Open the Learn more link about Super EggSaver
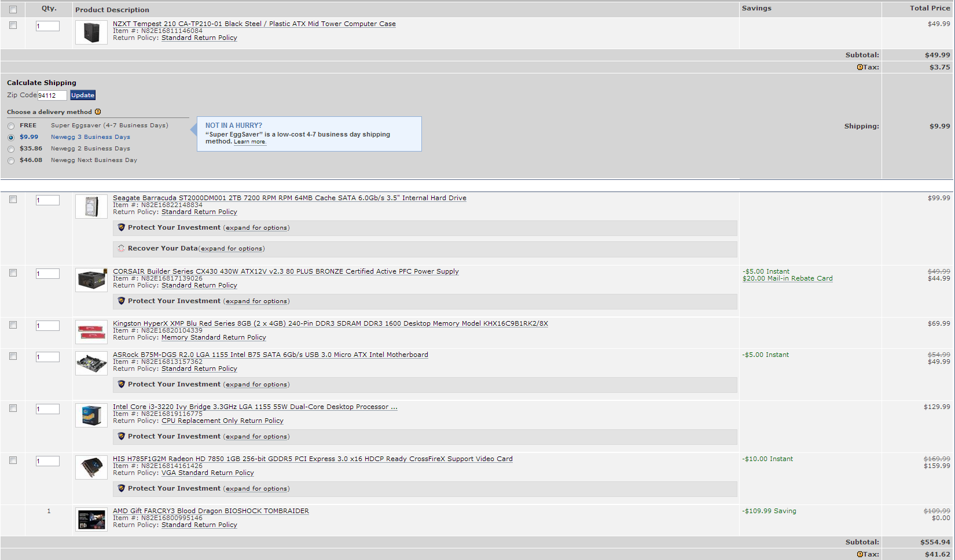 click(x=249, y=142)
